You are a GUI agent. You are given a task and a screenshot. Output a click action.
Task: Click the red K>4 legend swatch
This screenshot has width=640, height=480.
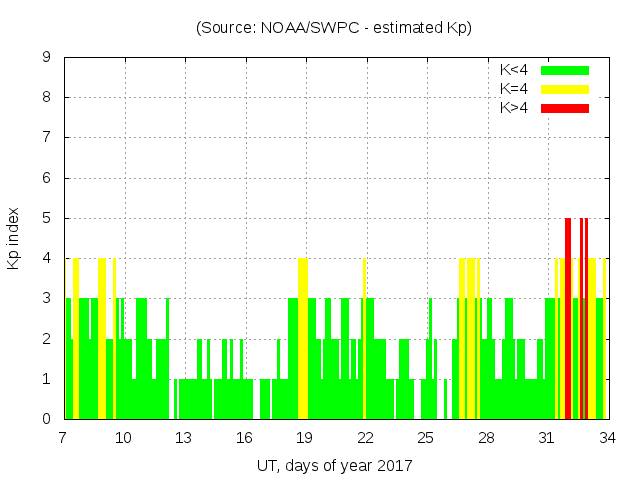pos(565,108)
